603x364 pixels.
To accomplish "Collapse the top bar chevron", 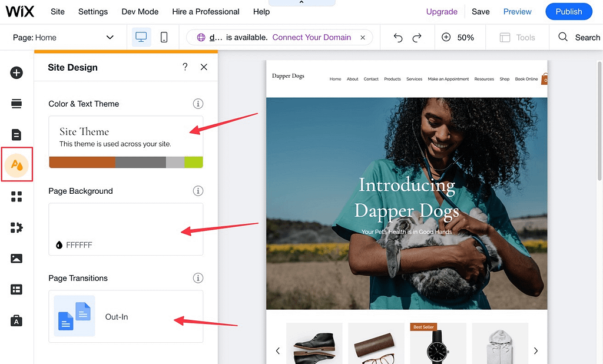I will (x=301, y=2).
